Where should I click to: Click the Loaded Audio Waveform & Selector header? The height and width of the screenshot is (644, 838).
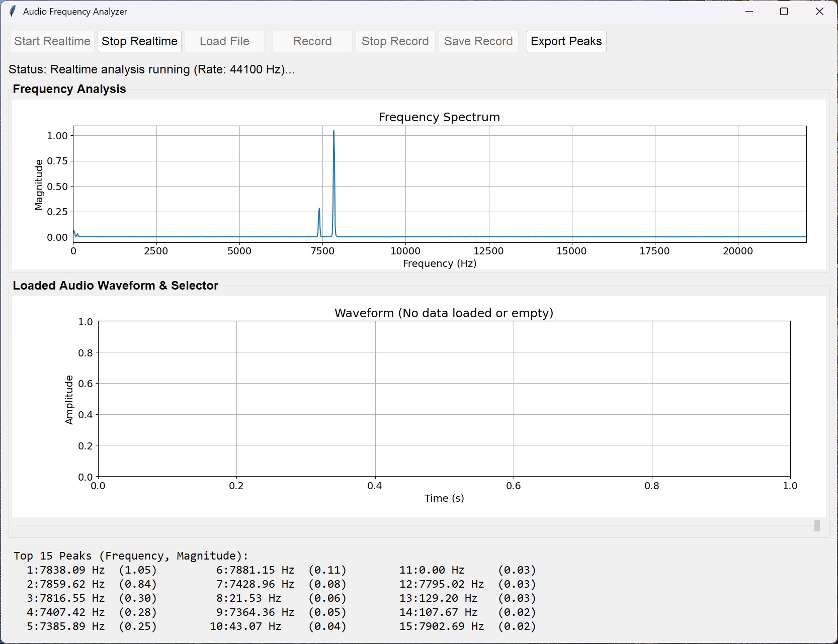(116, 285)
